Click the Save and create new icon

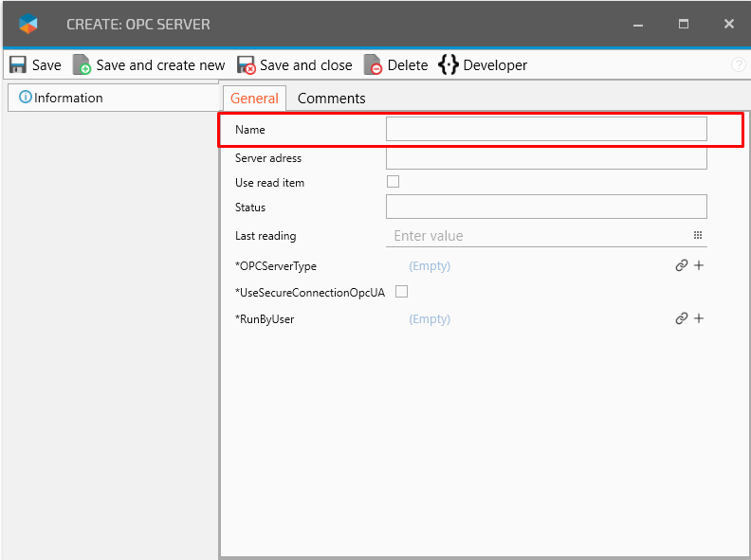(x=82, y=65)
